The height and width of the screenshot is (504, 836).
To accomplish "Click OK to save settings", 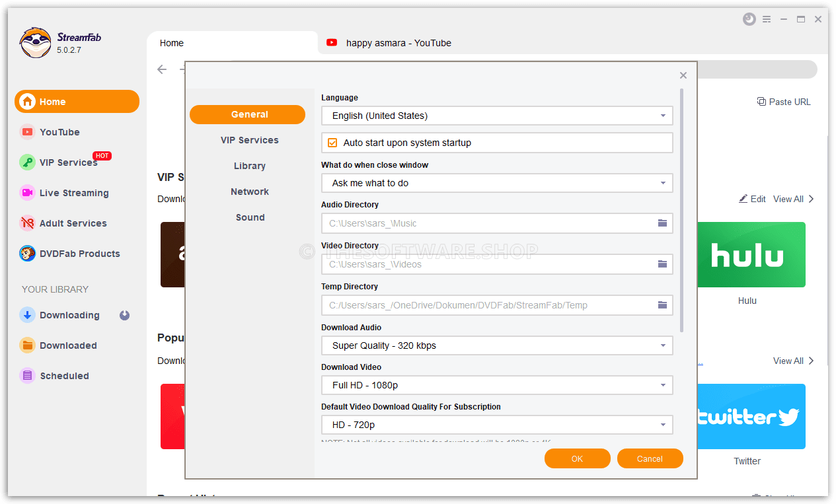I will point(578,458).
